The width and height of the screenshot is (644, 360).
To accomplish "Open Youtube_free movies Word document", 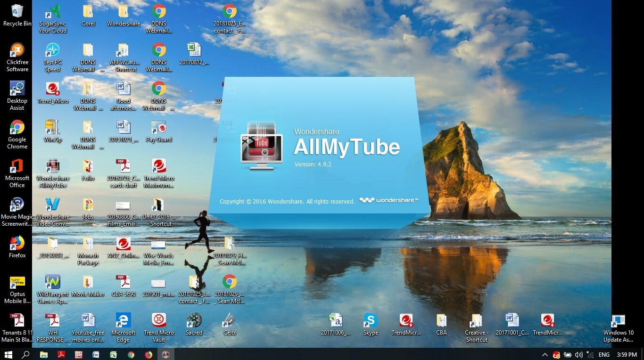I will (x=88, y=328).
